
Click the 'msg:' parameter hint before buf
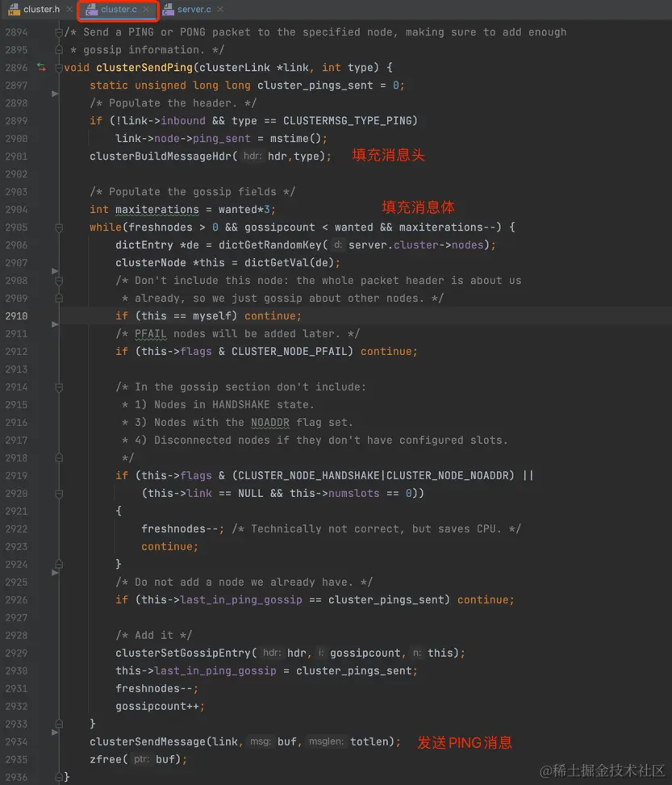tap(261, 741)
